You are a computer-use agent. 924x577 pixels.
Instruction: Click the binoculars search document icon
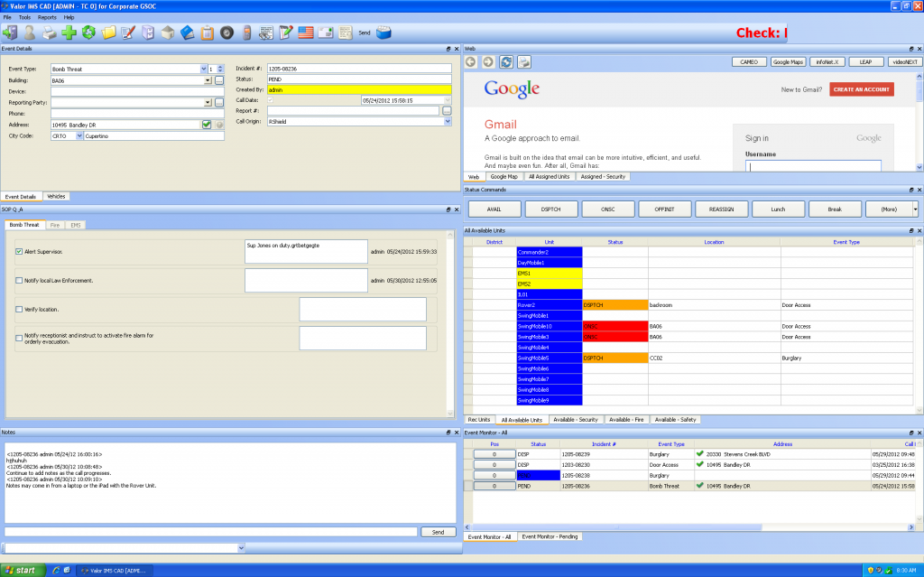click(266, 33)
